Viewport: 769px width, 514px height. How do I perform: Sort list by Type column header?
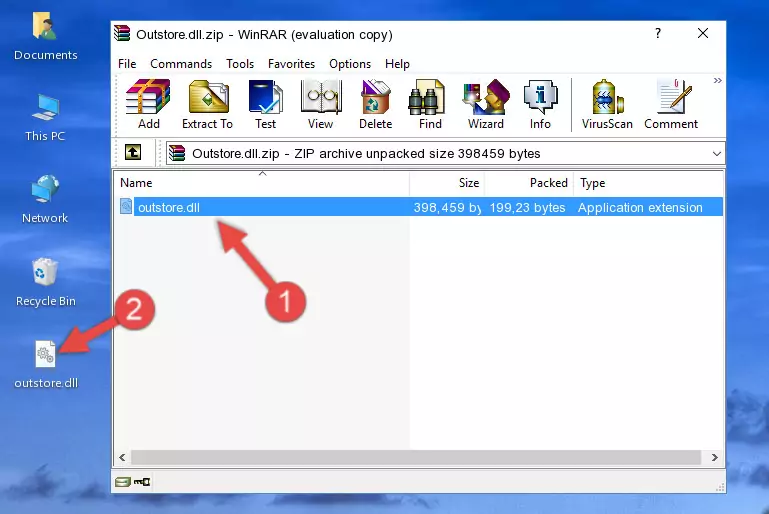tap(648, 182)
